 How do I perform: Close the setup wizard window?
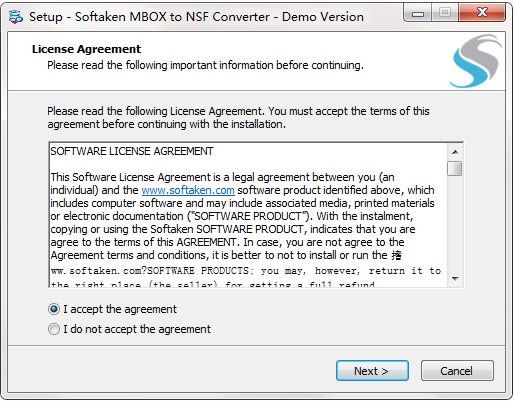click(482, 13)
